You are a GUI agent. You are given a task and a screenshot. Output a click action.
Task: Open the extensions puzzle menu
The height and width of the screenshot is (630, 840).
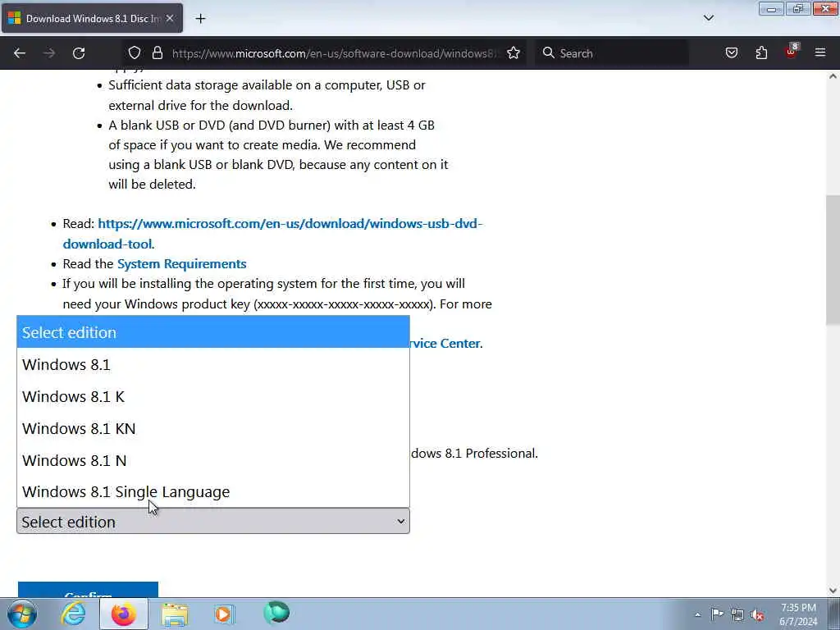[761, 53]
